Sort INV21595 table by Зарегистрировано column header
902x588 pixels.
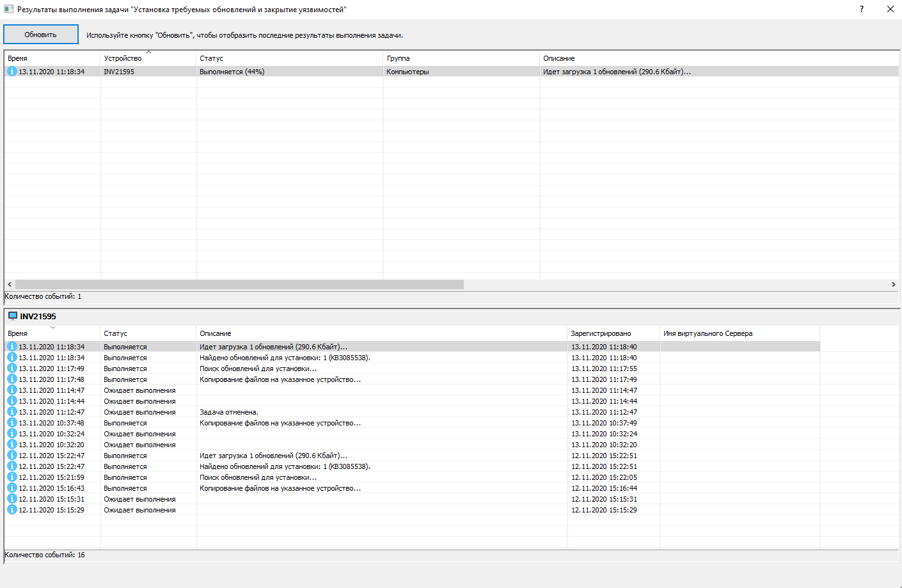click(613, 333)
